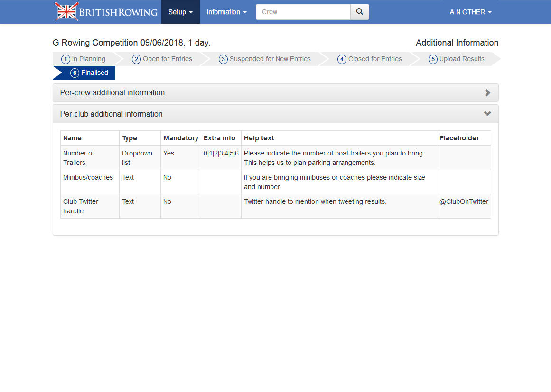Click the British Rowing flag logo
Viewport: 551px width, 392px height.
point(67,12)
